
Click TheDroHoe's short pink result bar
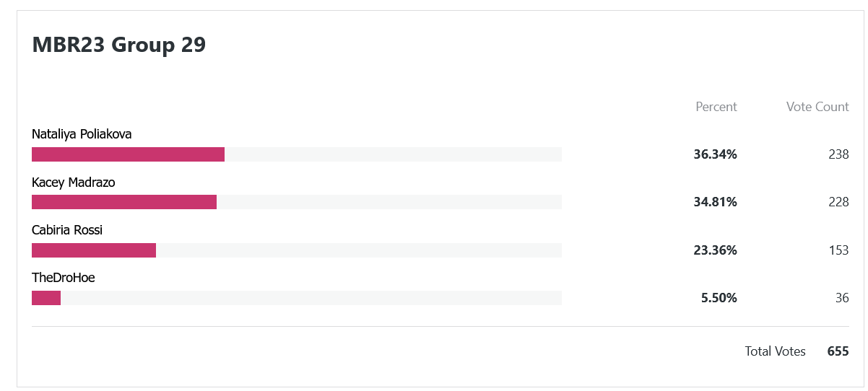click(x=46, y=298)
